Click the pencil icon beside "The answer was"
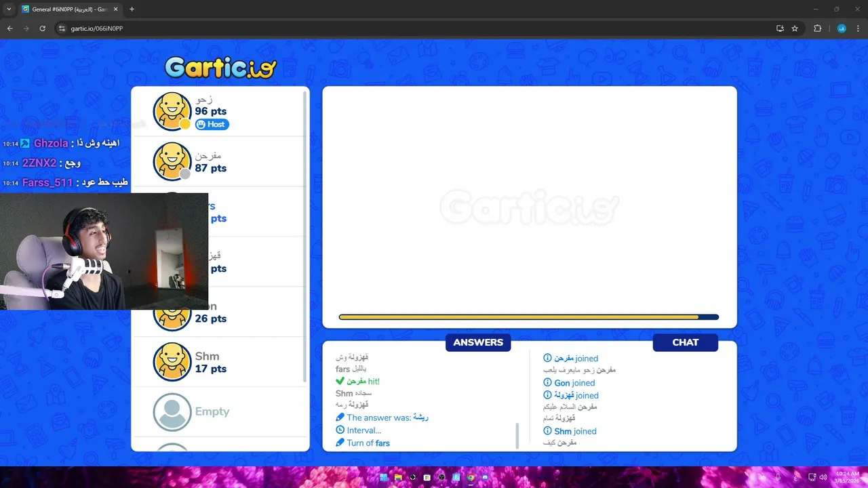 [x=340, y=418]
